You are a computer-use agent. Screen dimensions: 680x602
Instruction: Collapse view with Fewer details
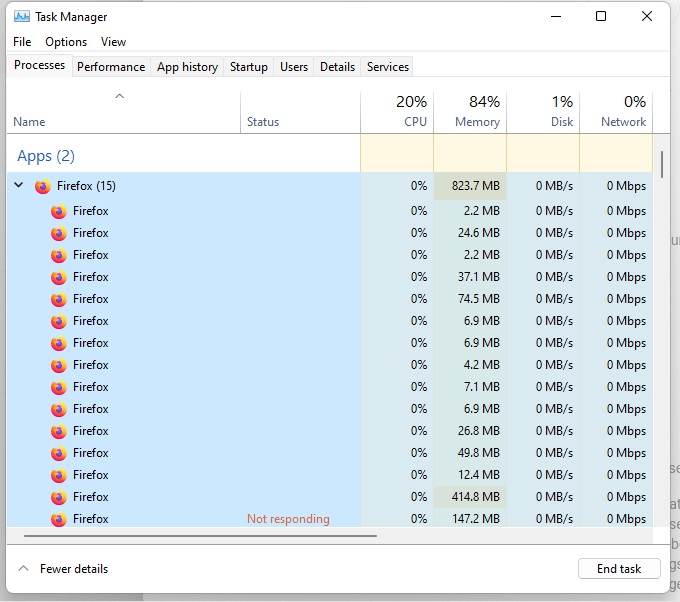pos(64,569)
